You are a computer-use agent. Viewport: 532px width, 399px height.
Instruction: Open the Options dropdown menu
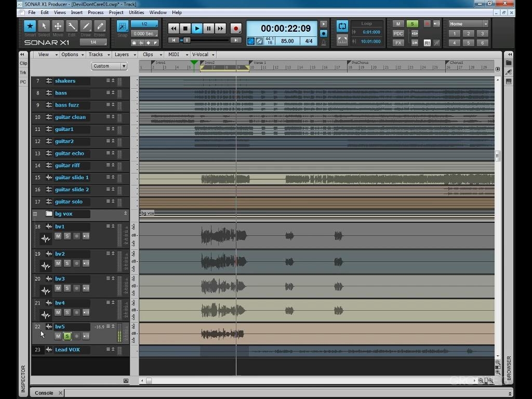pyautogui.click(x=72, y=55)
